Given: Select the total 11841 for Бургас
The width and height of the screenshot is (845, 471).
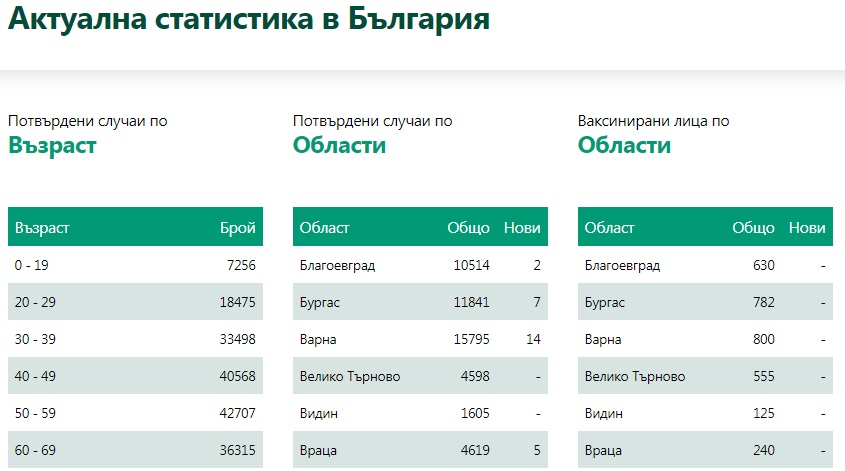Looking at the screenshot, I should pyautogui.click(x=472, y=302).
